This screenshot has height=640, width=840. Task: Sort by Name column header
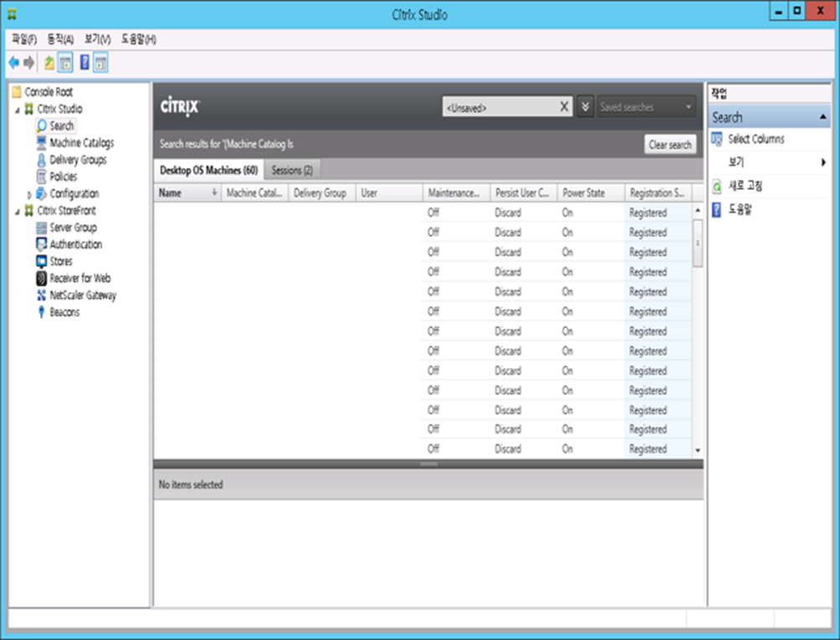click(x=187, y=192)
